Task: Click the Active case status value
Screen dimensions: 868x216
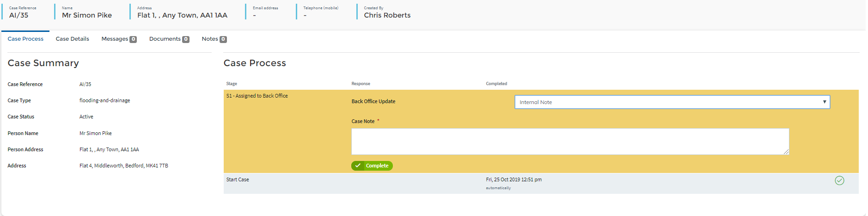Action: point(86,117)
